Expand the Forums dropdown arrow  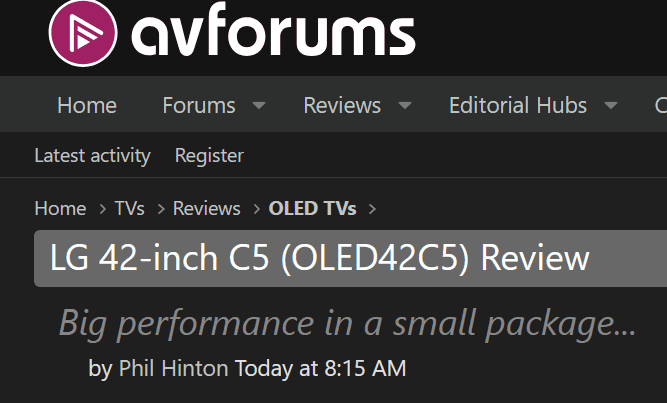[x=259, y=105]
